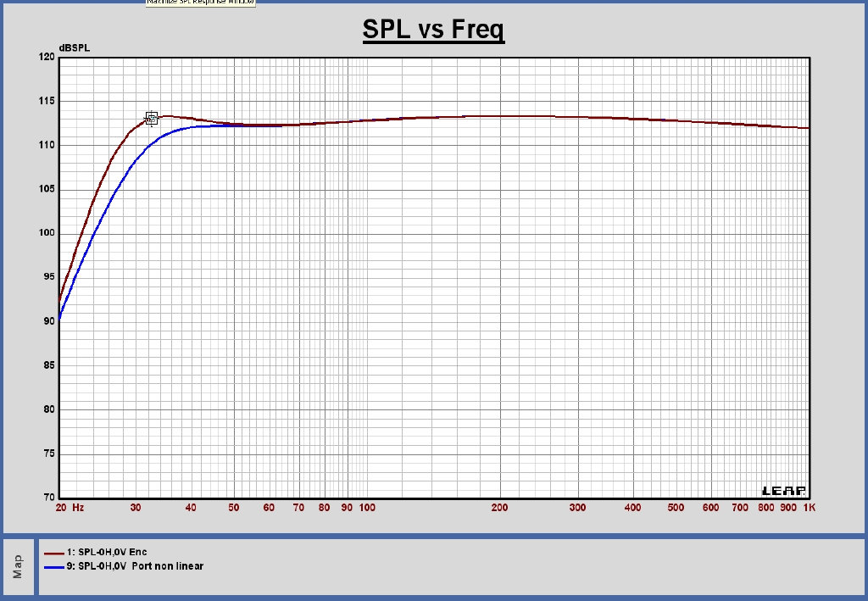
Task: Click the '1K' frequency axis label
Action: pos(809,508)
